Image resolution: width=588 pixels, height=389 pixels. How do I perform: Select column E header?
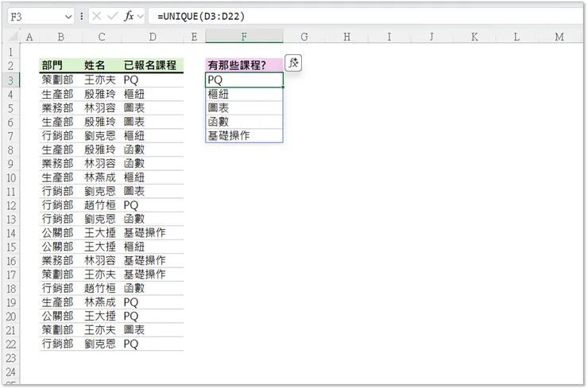point(194,37)
